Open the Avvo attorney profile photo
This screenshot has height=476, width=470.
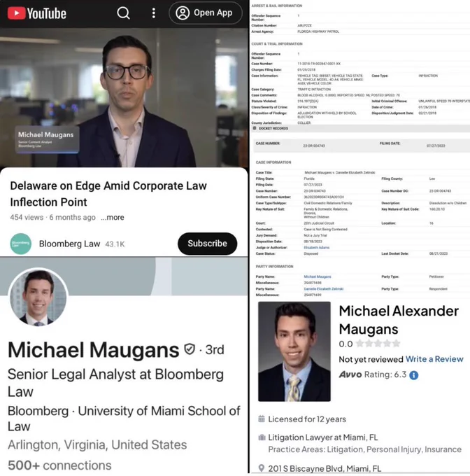[294, 351]
